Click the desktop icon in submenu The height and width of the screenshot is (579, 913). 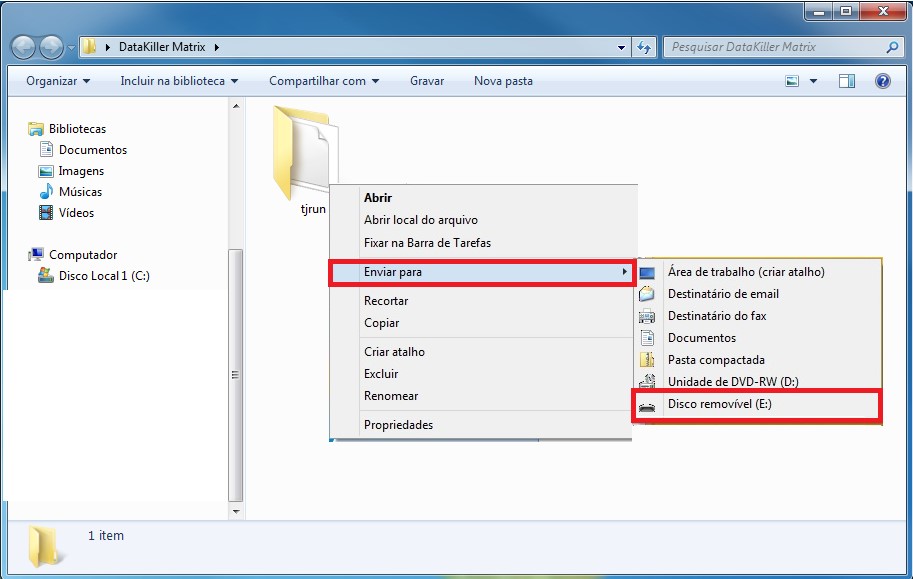point(647,272)
